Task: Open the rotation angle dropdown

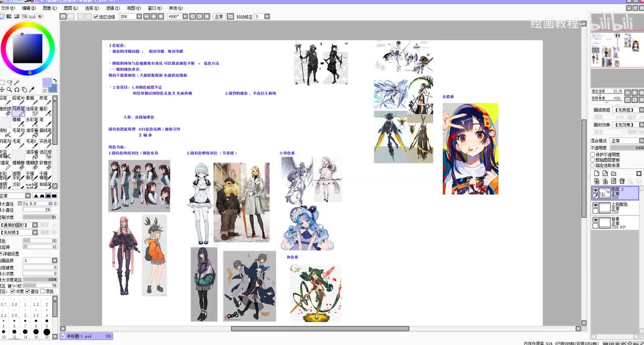Action: click(x=185, y=17)
